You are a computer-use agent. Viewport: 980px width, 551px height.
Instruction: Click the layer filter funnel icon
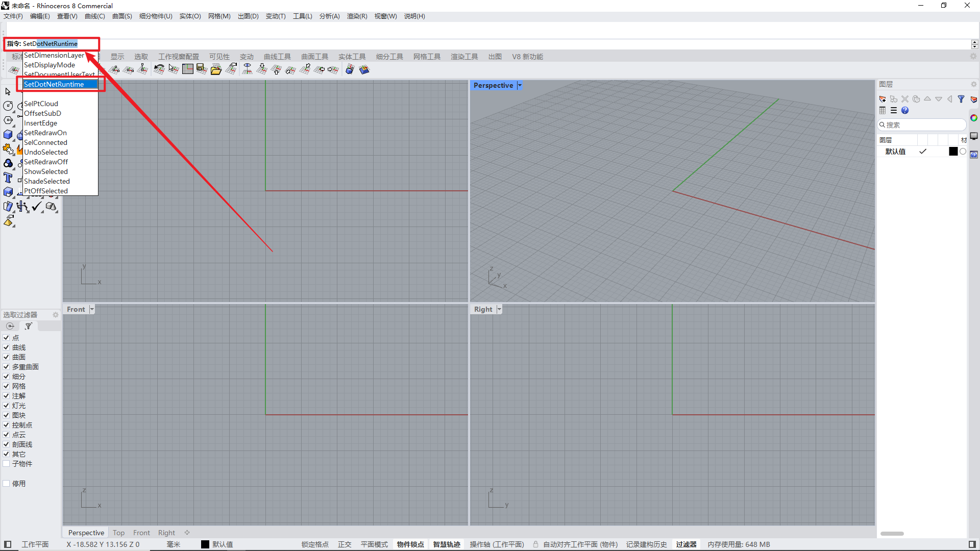(x=961, y=99)
